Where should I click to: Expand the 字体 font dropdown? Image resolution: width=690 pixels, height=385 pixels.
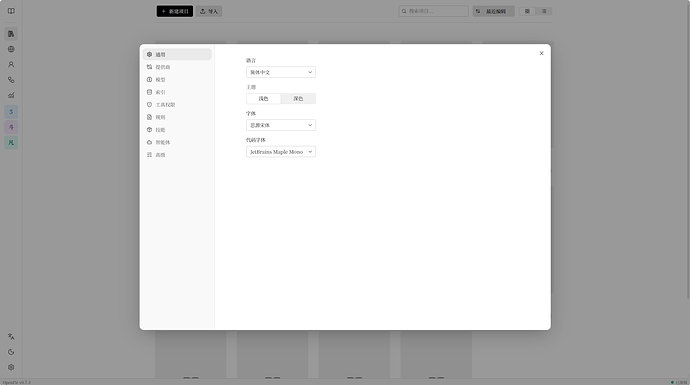click(281, 125)
